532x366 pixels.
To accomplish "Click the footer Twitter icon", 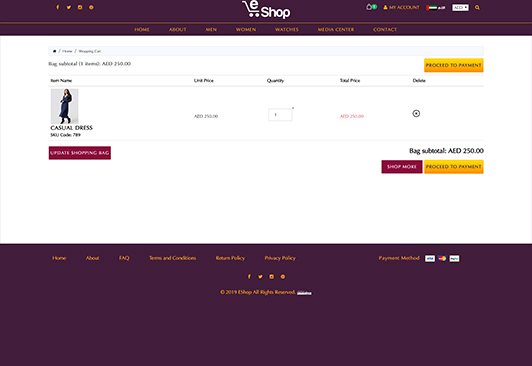I will [x=260, y=276].
